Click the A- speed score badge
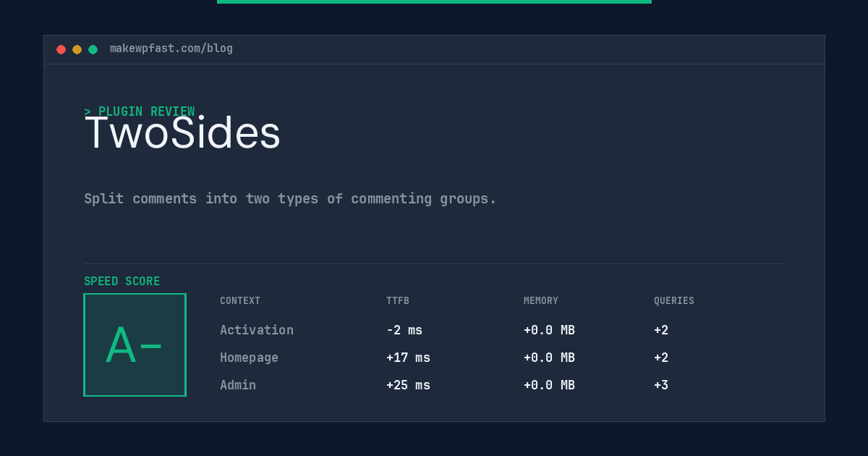Screen dimensions: 868x456 135,345
